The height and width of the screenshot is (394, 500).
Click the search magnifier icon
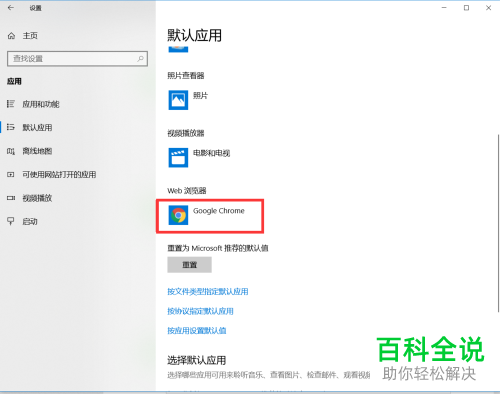click(x=140, y=59)
